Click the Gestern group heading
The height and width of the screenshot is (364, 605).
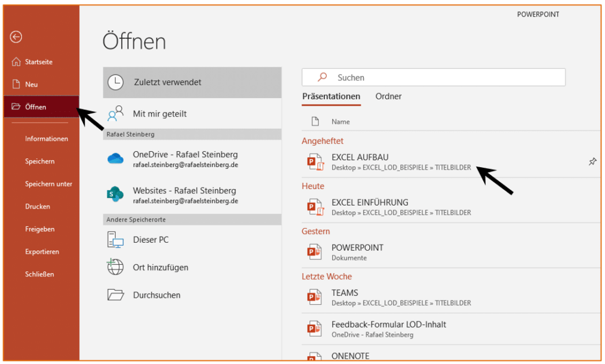315,231
